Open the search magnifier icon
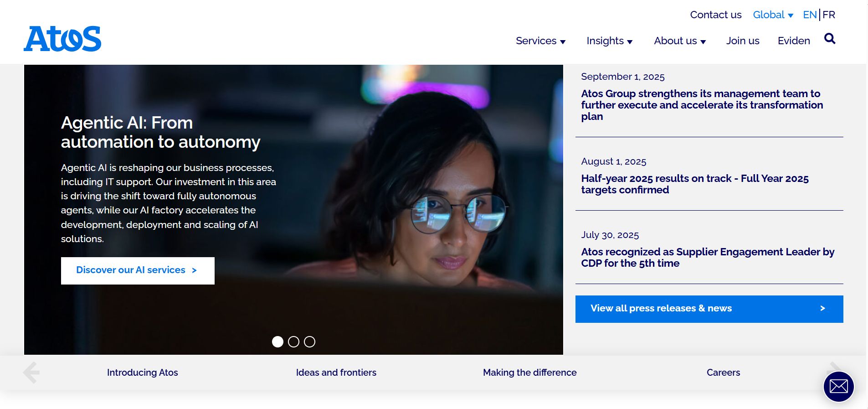The image size is (868, 409). coord(830,39)
